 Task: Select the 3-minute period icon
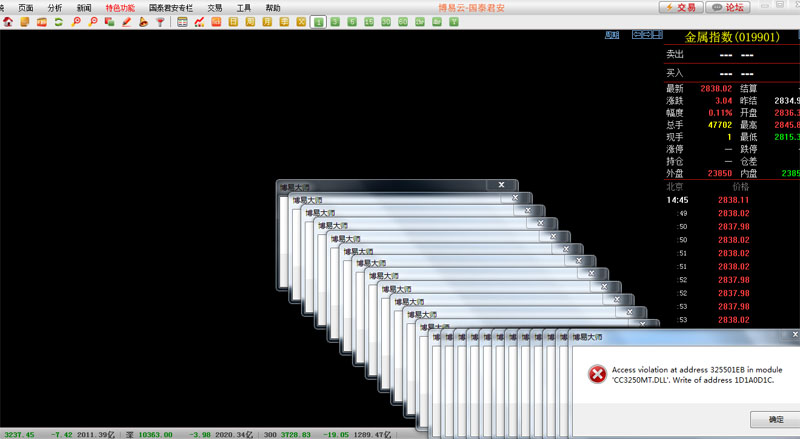coord(335,22)
